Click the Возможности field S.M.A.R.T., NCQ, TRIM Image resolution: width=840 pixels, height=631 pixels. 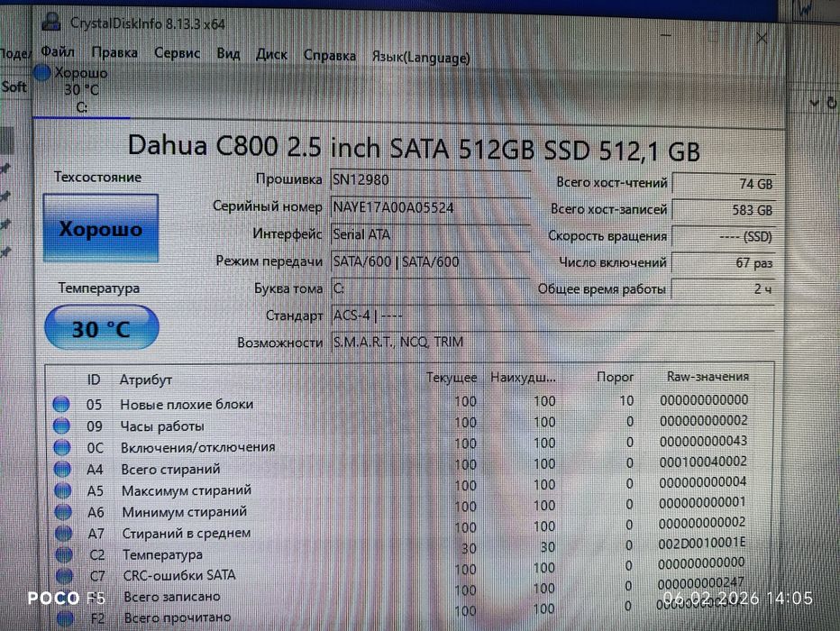[552, 342]
